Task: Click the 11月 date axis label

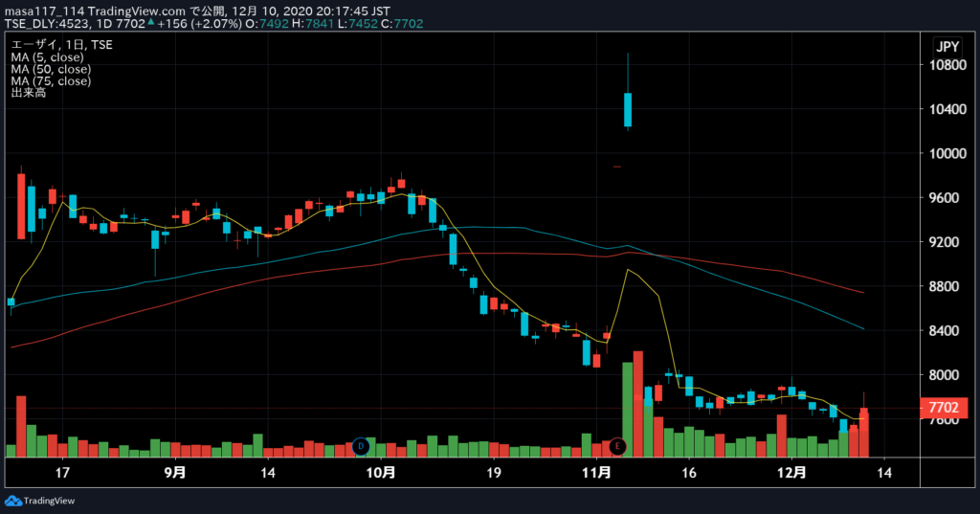Action: tap(596, 472)
